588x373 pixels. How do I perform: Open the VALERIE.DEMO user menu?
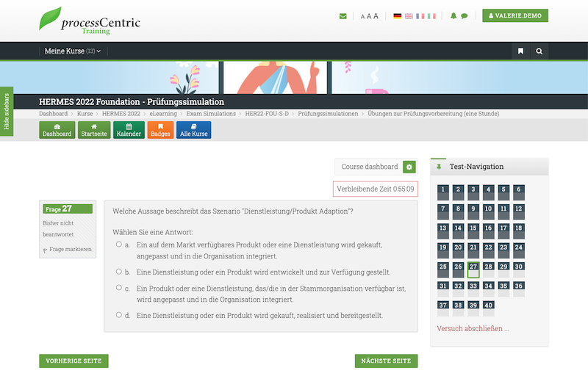(x=515, y=15)
